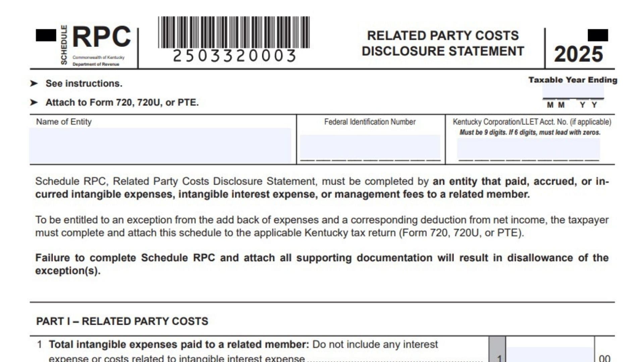Click the Kentucky Corporation/LLET Account Number field
The width and height of the screenshot is (644, 362).
point(529,148)
